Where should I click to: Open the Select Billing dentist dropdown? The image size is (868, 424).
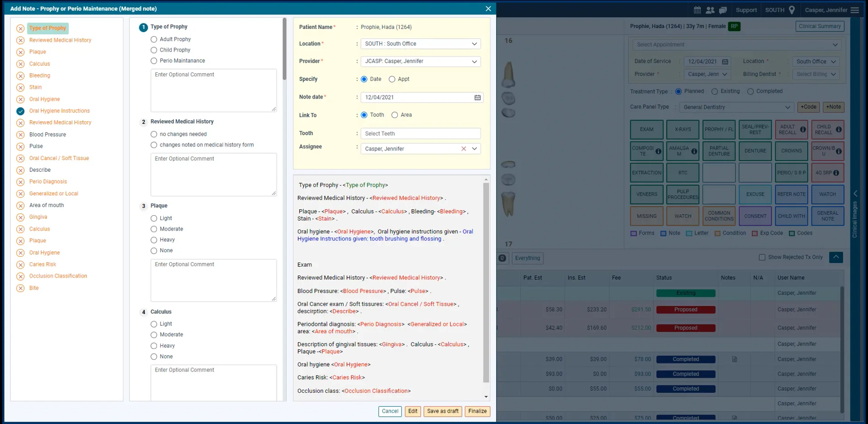pos(816,75)
